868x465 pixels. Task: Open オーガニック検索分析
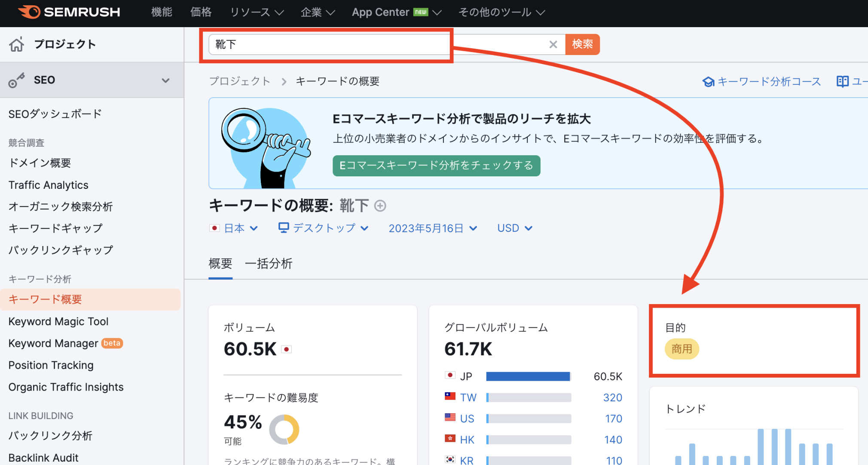tap(61, 206)
